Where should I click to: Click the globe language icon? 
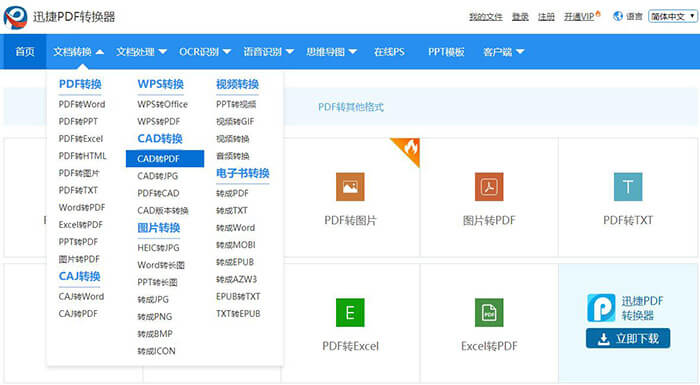click(618, 17)
